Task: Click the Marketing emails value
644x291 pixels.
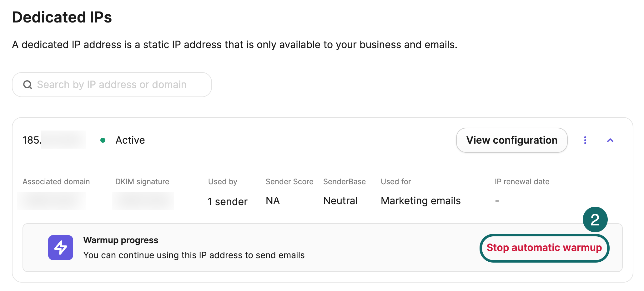Action: coord(420,201)
